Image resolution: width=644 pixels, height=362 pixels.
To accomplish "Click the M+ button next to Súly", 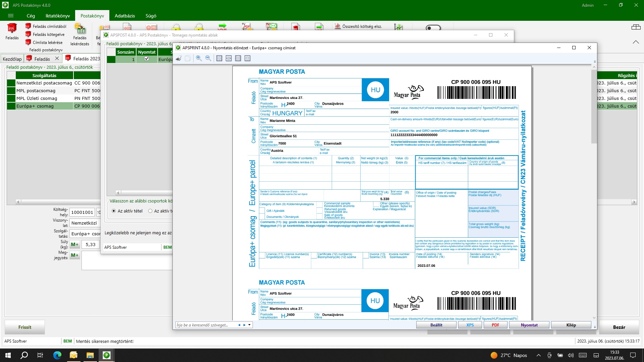I will click(x=74, y=245).
